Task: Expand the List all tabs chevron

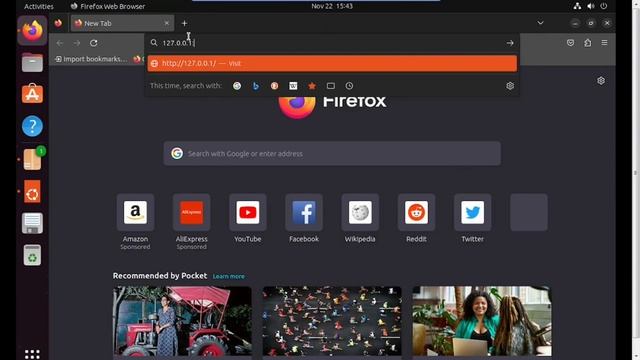Action: 540,23
